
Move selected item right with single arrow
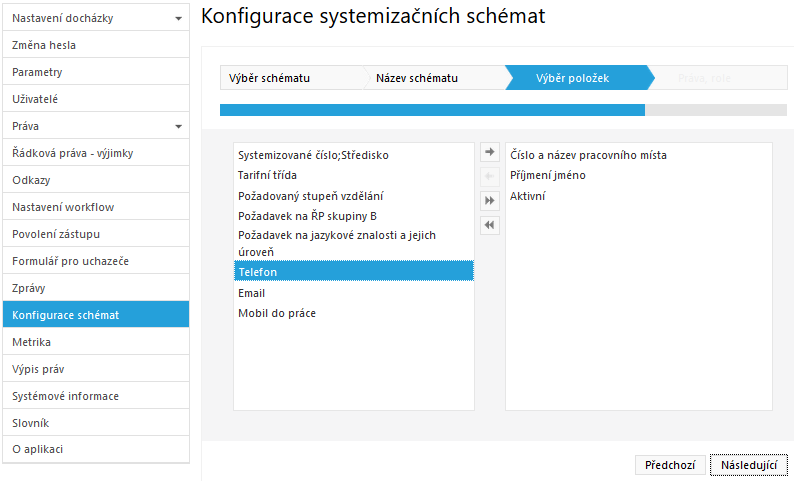(490, 152)
